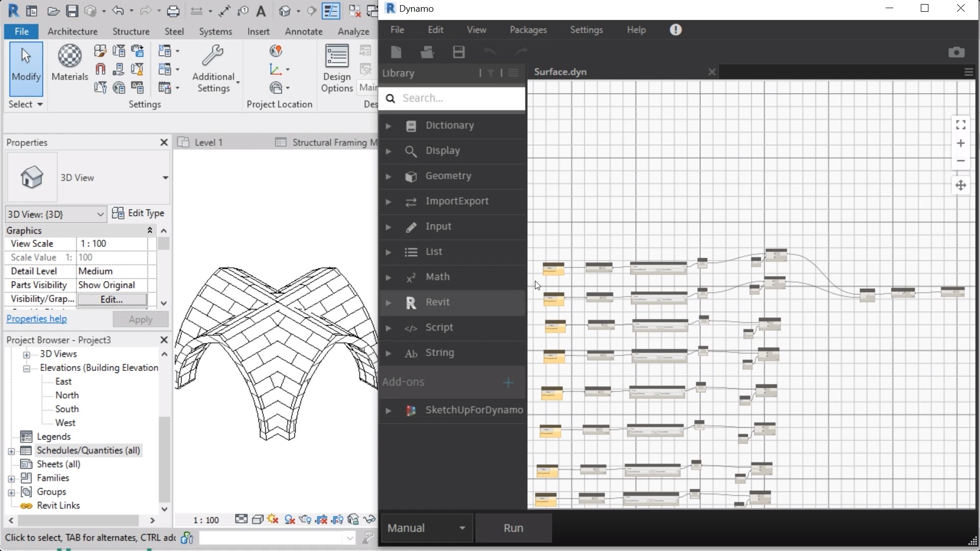This screenshot has height=551, width=980.
Task: Save the Dynamo workspace
Action: (x=458, y=52)
